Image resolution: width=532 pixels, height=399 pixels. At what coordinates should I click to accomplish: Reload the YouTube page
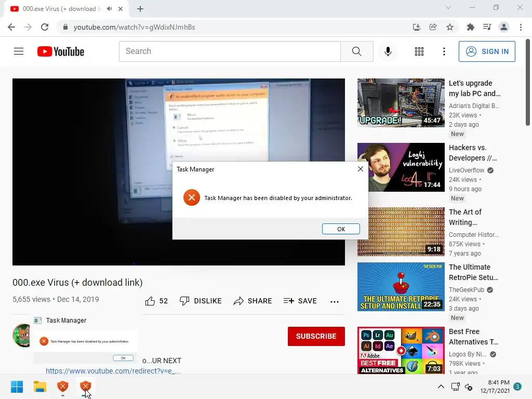click(45, 27)
